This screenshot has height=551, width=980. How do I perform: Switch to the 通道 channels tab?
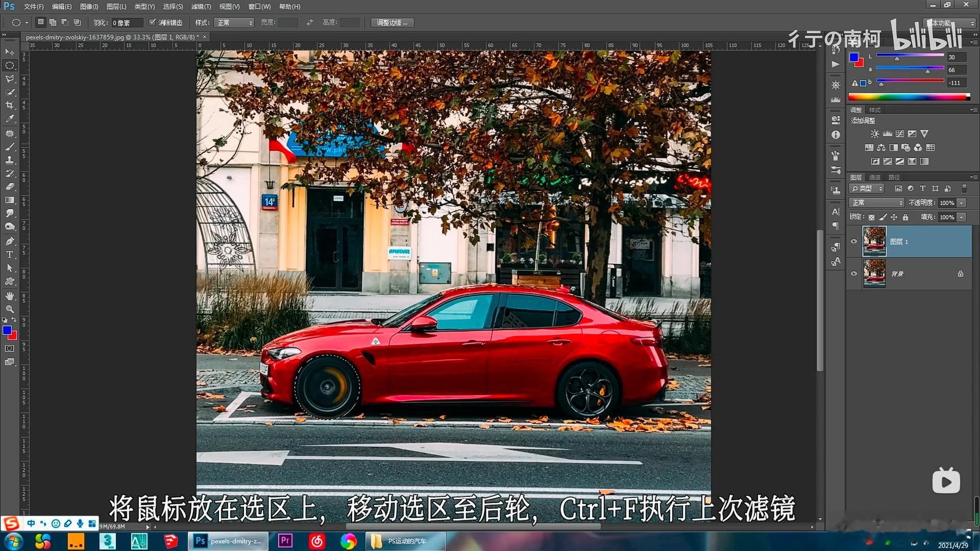point(875,177)
